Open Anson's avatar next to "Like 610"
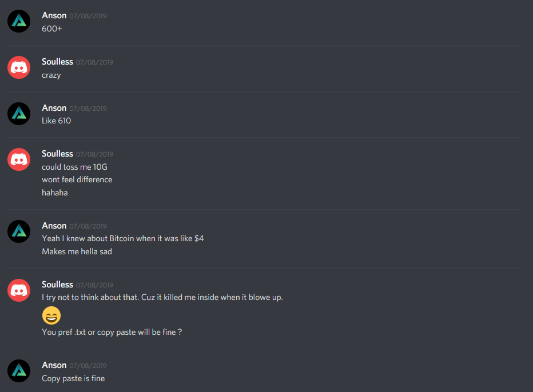This screenshot has width=533, height=392. pos(19,114)
